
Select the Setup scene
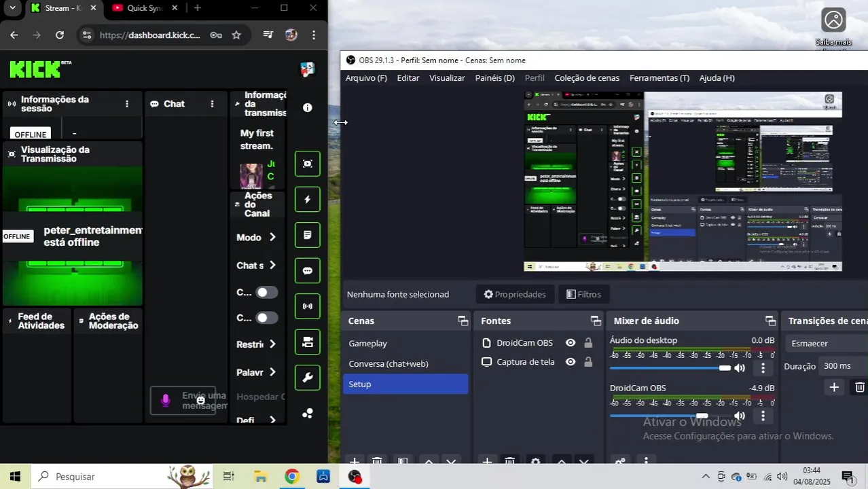[405, 384]
